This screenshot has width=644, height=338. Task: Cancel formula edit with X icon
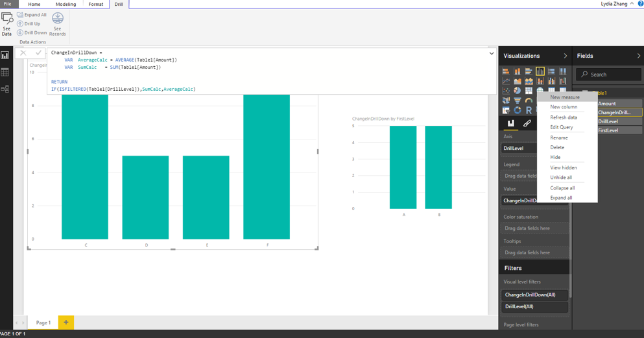(x=23, y=53)
